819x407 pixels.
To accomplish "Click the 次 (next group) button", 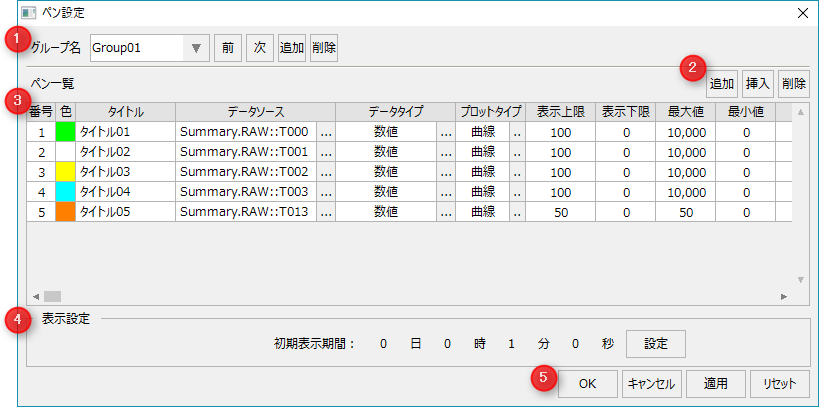I will (x=258, y=48).
